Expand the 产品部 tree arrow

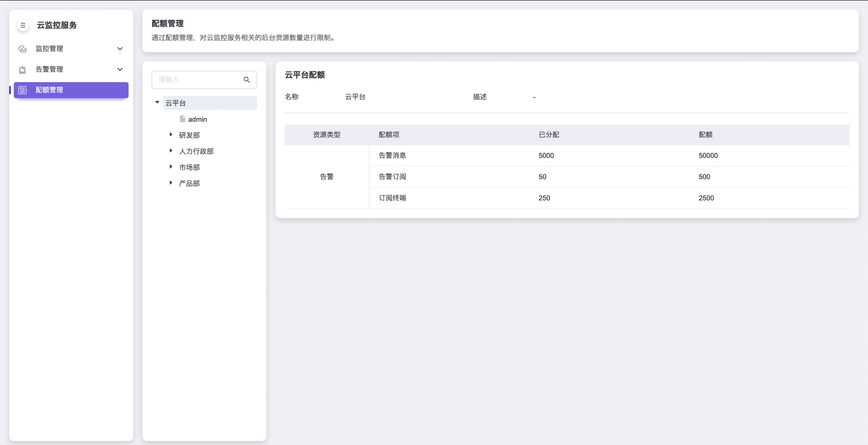[x=171, y=183]
